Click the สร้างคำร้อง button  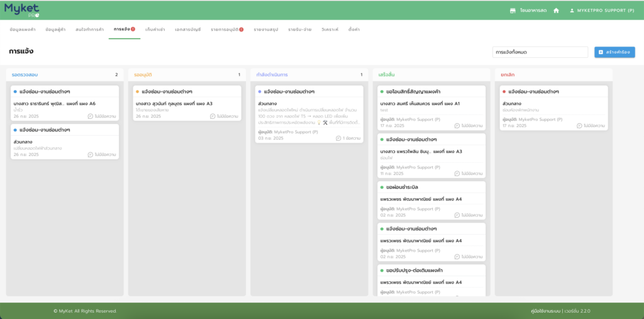[614, 52]
